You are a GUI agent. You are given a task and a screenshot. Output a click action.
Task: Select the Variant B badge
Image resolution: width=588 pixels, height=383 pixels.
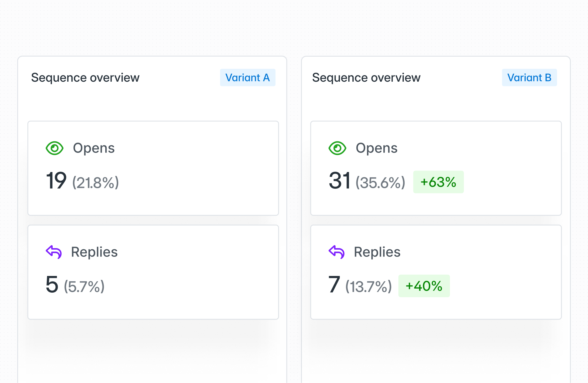pos(529,78)
